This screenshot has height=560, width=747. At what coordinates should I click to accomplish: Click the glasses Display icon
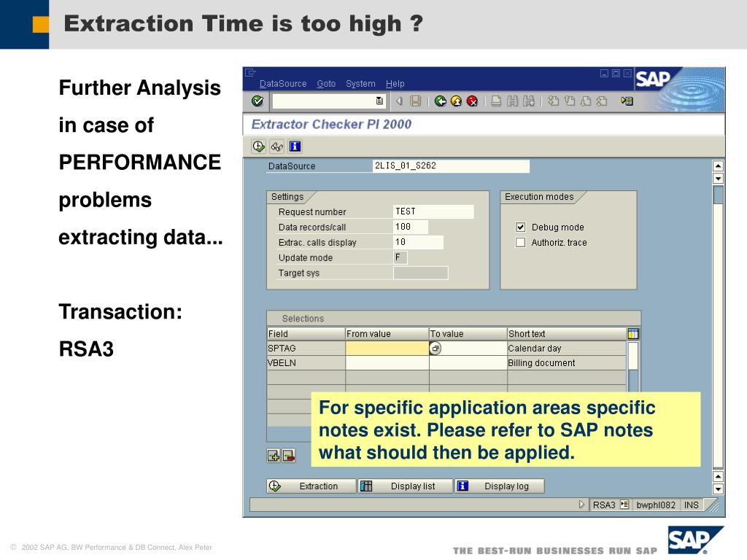pos(276,146)
